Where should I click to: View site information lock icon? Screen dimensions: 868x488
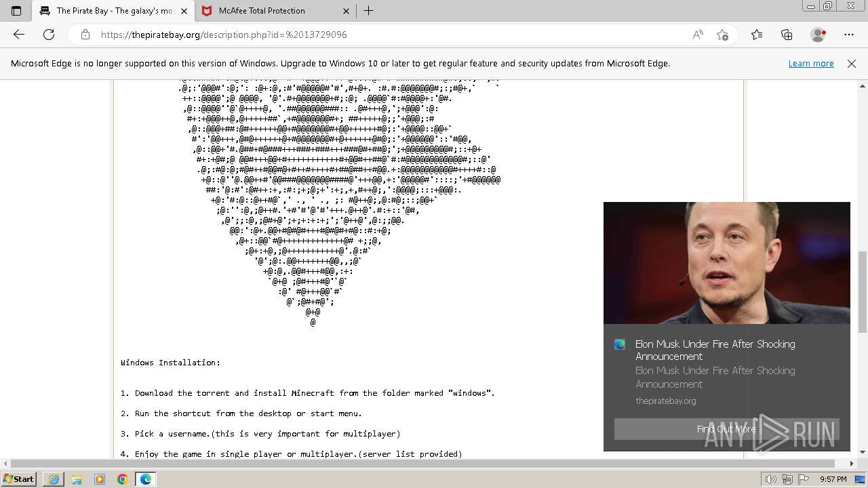(85, 35)
